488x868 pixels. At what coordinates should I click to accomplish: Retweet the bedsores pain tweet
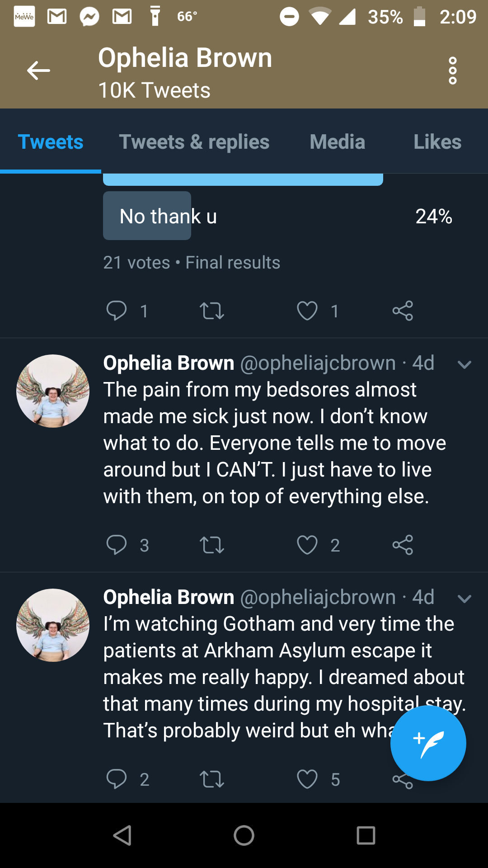(x=212, y=545)
